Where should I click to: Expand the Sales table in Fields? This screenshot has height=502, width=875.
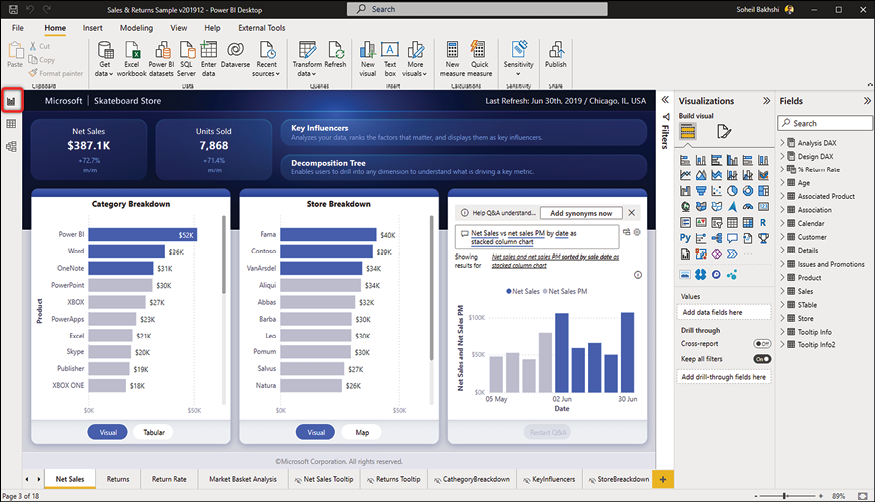point(783,291)
